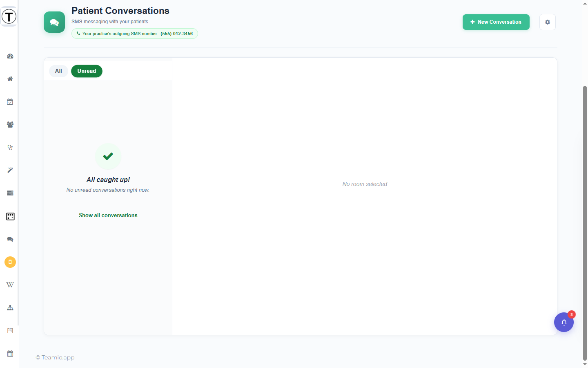This screenshot has width=588, height=368.
Task: Open the notes form icon in sidebar
Action: (x=10, y=330)
